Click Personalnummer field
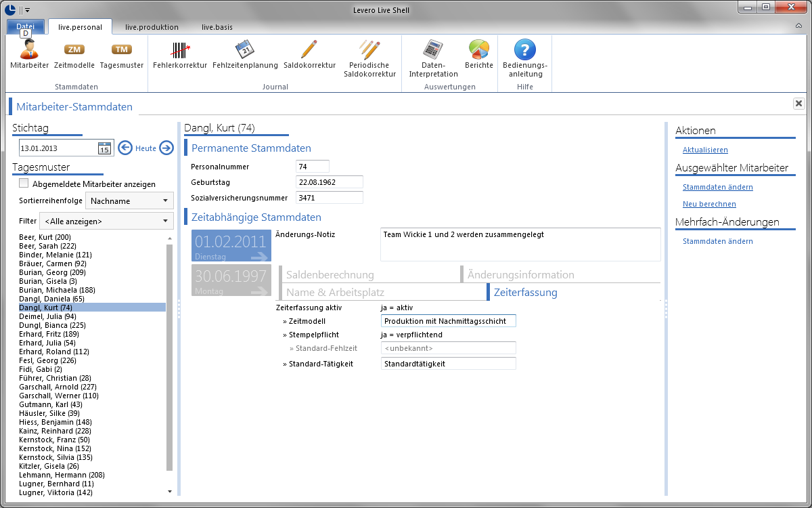 coord(313,166)
